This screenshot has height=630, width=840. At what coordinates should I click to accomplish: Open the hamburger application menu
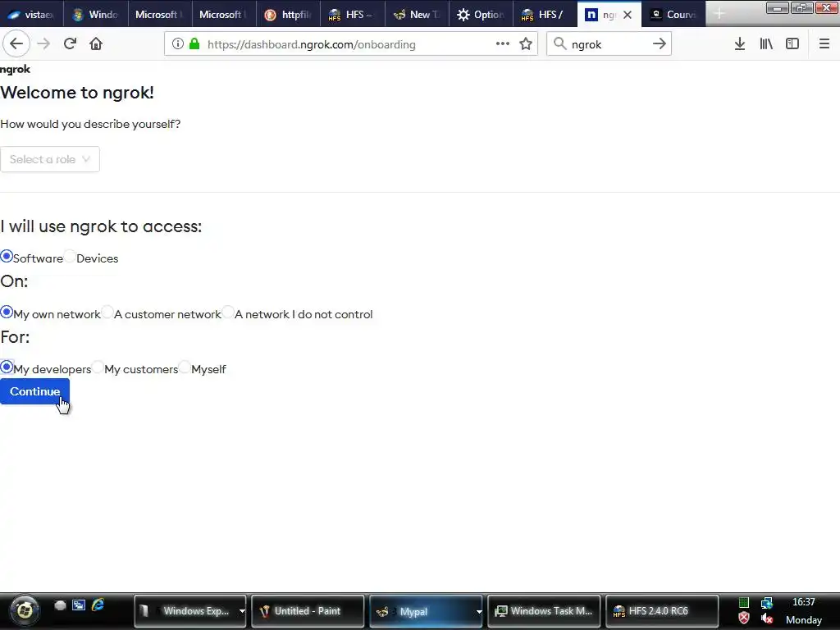(824, 44)
